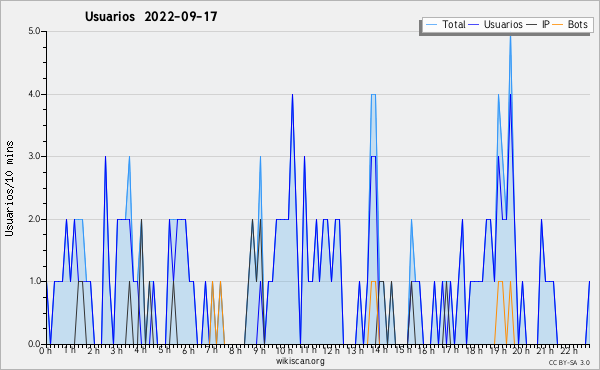Click the light blue Total legend line
Screen dimensions: 600x370
tap(431, 25)
